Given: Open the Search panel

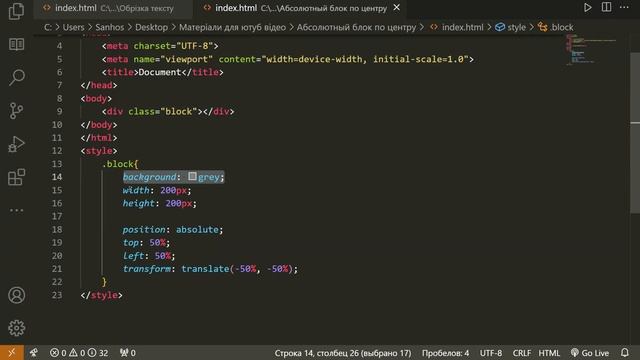Looking at the screenshot, I should pos(16,78).
